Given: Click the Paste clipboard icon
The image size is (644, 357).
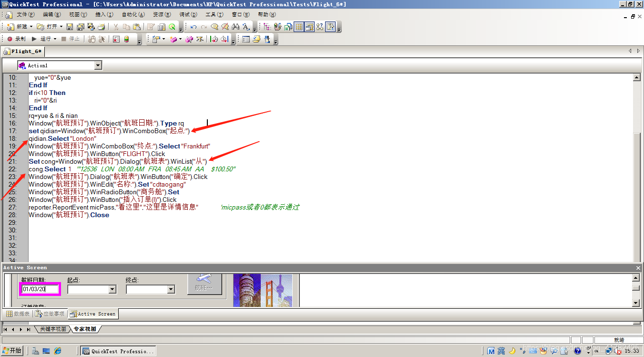Looking at the screenshot, I should click(x=137, y=27).
